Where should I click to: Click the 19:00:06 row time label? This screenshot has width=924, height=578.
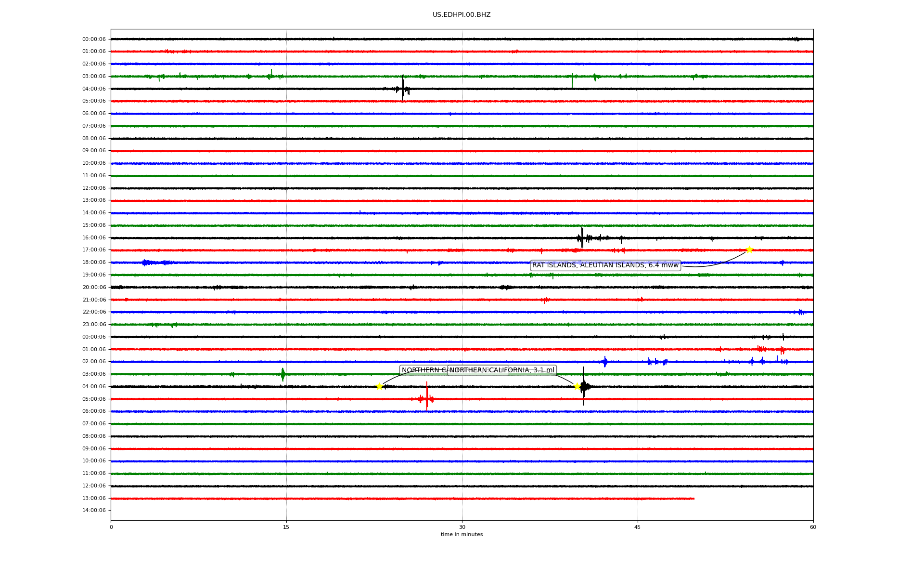point(94,275)
